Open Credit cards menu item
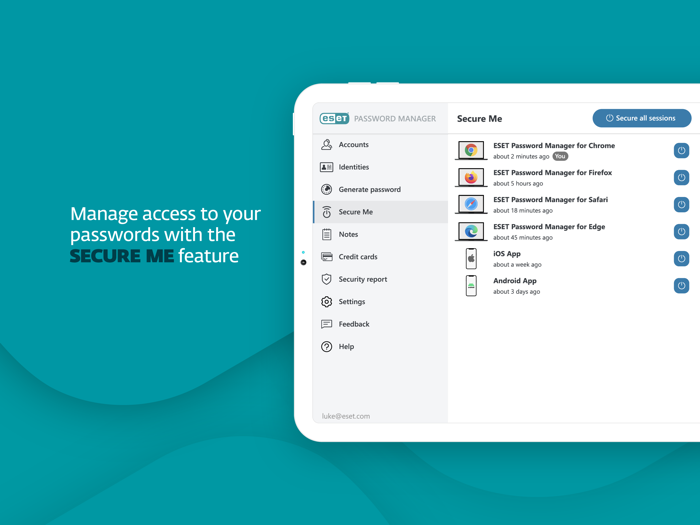 (380, 257)
